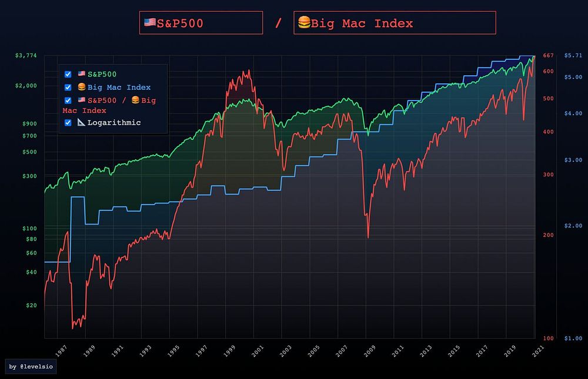Click the '2007' year label

[342, 351]
